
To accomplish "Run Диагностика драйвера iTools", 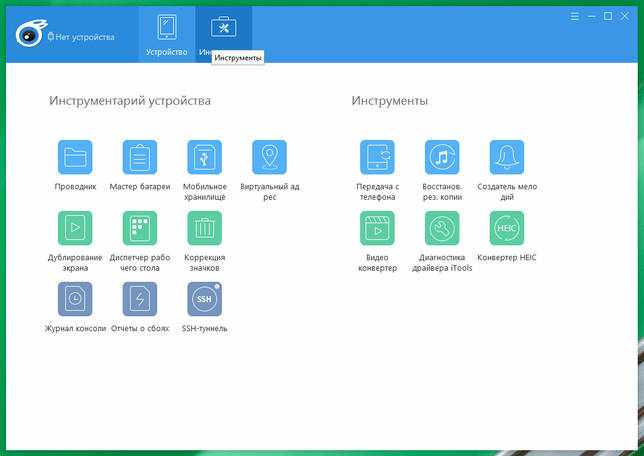I will coord(442,228).
